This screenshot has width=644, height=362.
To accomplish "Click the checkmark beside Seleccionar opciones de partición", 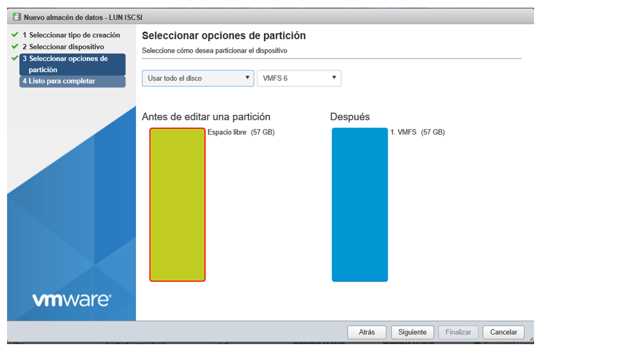I will (15, 58).
